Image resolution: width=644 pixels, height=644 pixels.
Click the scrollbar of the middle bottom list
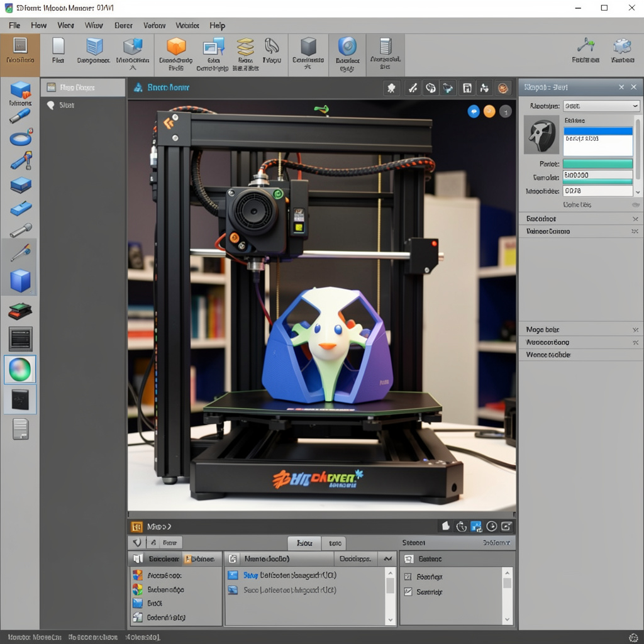pos(390,596)
